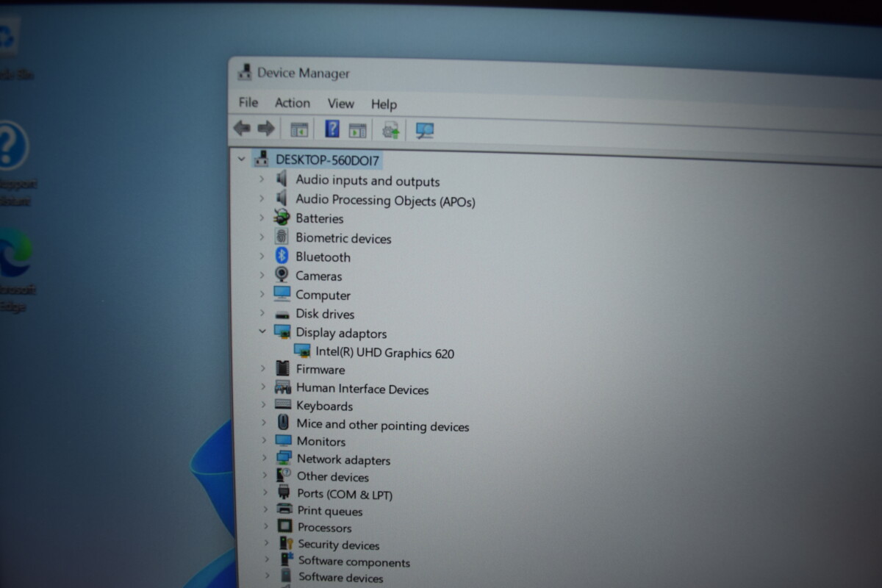Click the Mice and pointing devices icon
The image size is (882, 588).
coord(284,423)
